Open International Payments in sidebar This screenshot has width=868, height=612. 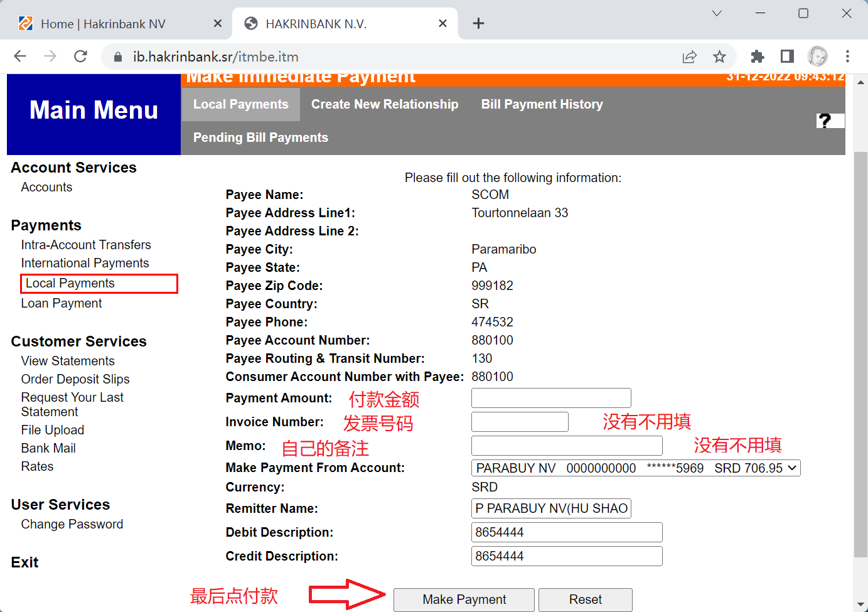pos(85,263)
